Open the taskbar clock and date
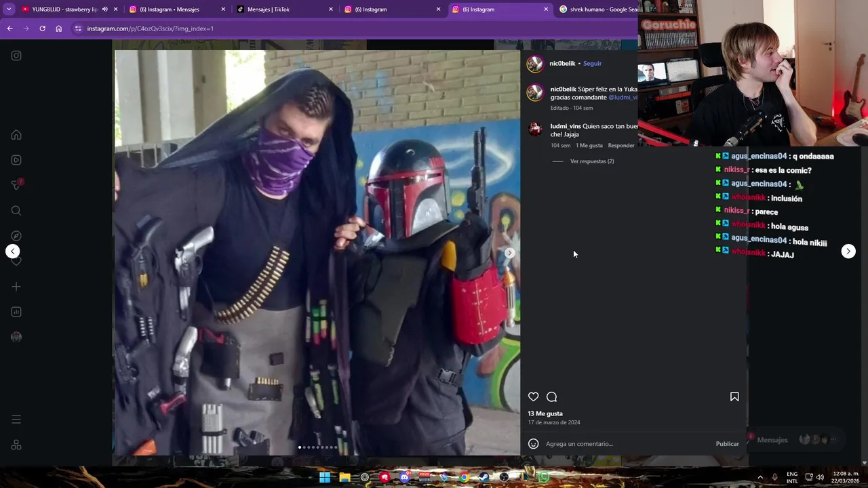Viewport: 868px width, 488px height. pyautogui.click(x=846, y=477)
